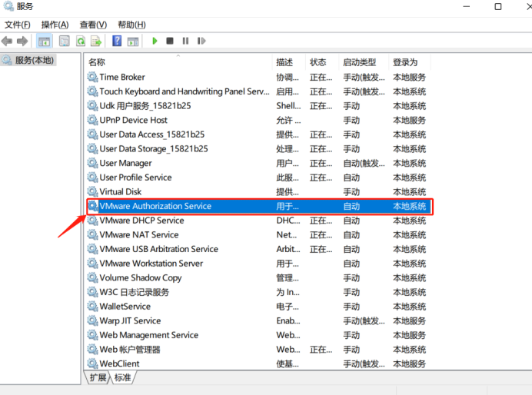
Task: Open the Properties toolbar icon
Action: click(64, 41)
